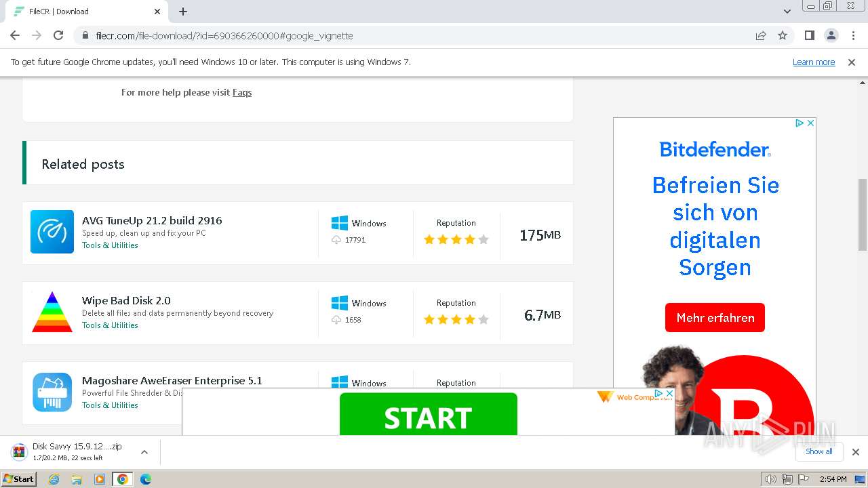Viewport: 868px width, 488px height.
Task: Click the Windows logo in Wipe Bad Disk row
Action: [339, 303]
